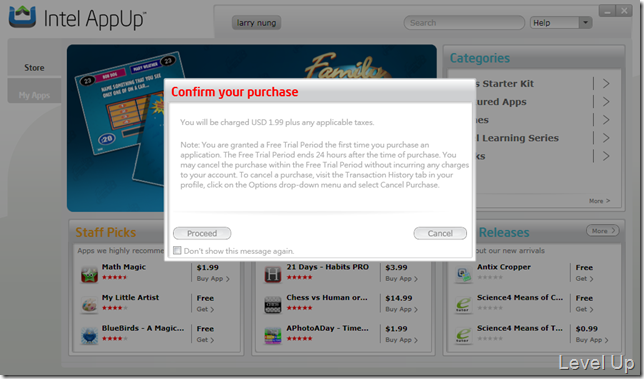The image size is (644, 379).
Task: Switch to the My Apps tab
Action: [34, 95]
